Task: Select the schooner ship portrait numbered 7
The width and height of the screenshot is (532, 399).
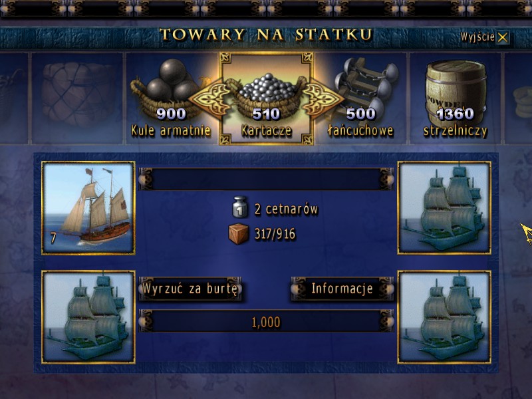Action: [x=88, y=208]
